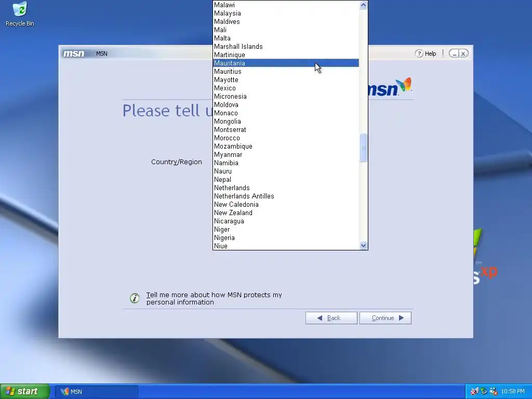This screenshot has height=399, width=532.
Task: Choose Micronesia entry
Action: 286,96
